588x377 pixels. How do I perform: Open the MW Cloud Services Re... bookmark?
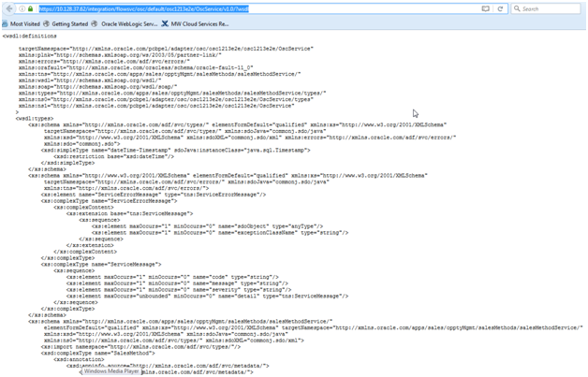point(199,24)
